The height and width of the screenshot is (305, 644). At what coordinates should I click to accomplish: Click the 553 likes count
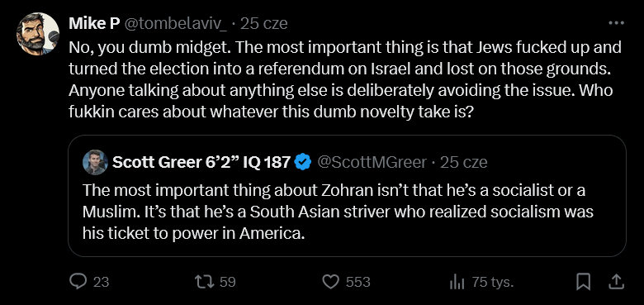pos(358,282)
